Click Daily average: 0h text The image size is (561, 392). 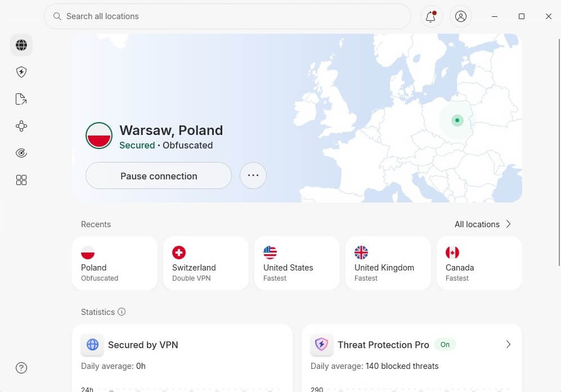[114, 366]
